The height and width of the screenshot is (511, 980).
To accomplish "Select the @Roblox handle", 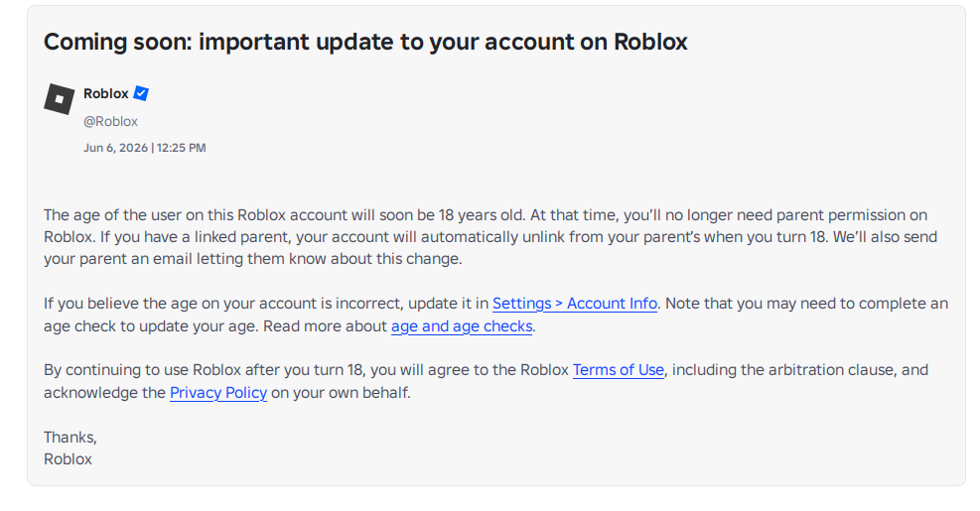I will tap(110, 122).
